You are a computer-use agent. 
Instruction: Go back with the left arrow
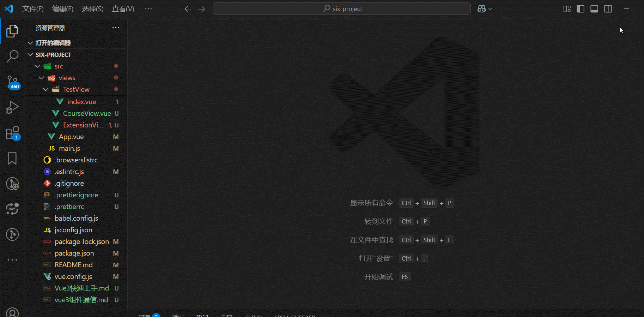[188, 9]
